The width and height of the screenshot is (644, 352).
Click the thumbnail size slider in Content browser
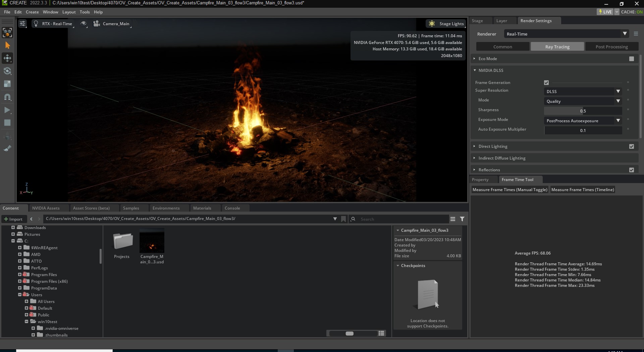tap(353, 334)
